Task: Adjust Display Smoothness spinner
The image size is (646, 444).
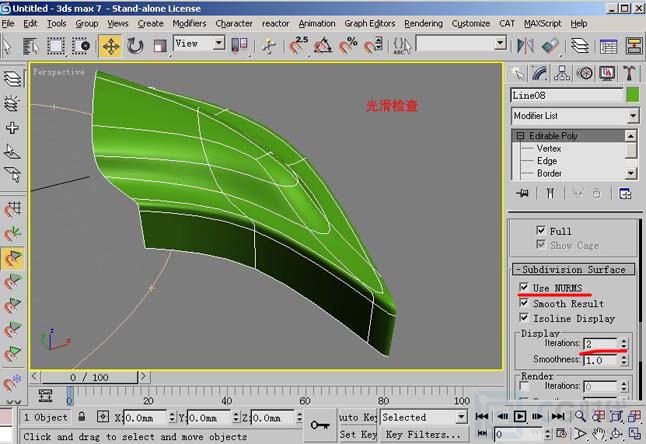Action: 624,360
